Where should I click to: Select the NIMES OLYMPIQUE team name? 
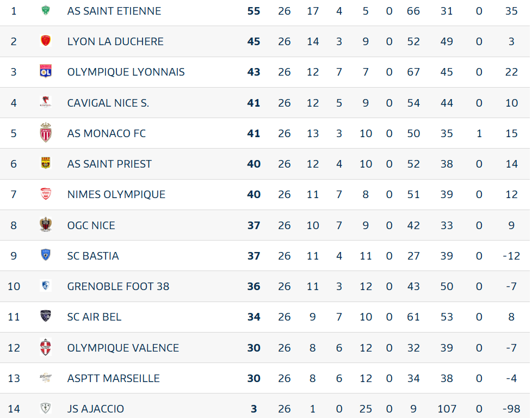point(116,194)
